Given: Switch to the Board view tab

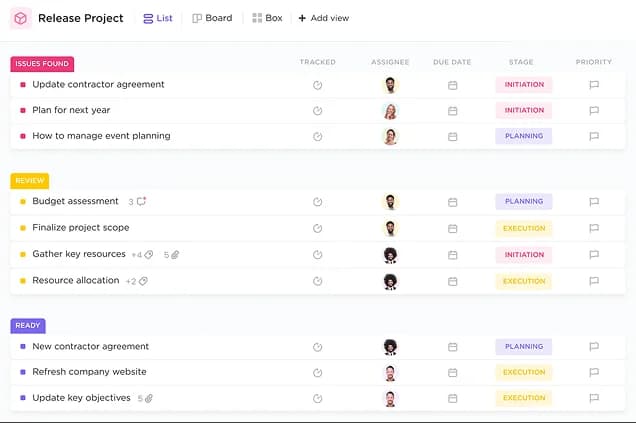Looking at the screenshot, I should click(212, 18).
